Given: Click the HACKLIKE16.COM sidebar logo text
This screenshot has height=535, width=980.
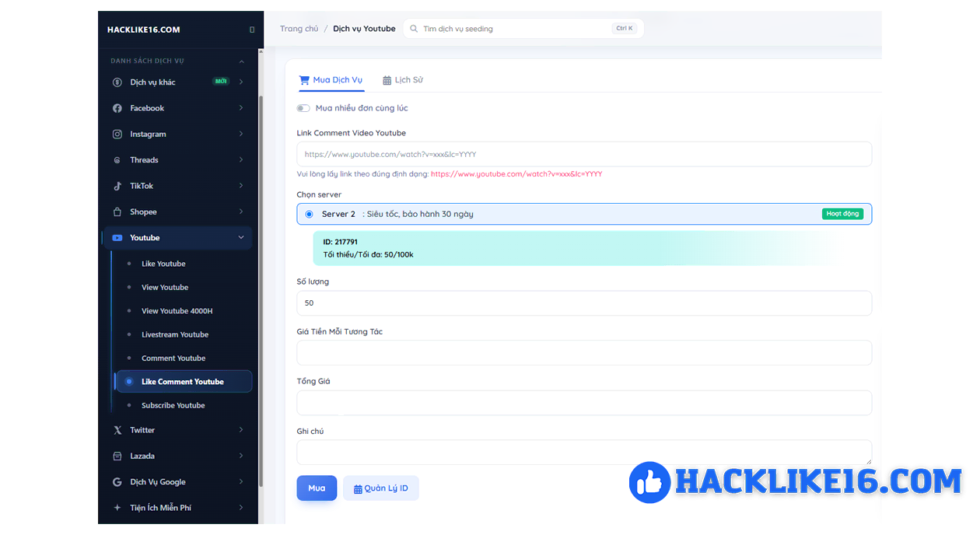Looking at the screenshot, I should (x=143, y=30).
